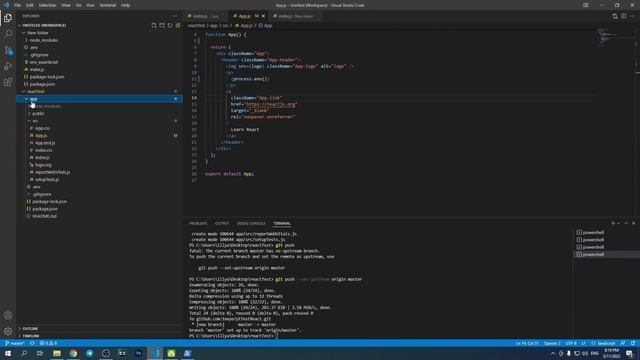Click the feedback icon in status bar
Viewport: 640px width, 360px height.
(623, 343)
